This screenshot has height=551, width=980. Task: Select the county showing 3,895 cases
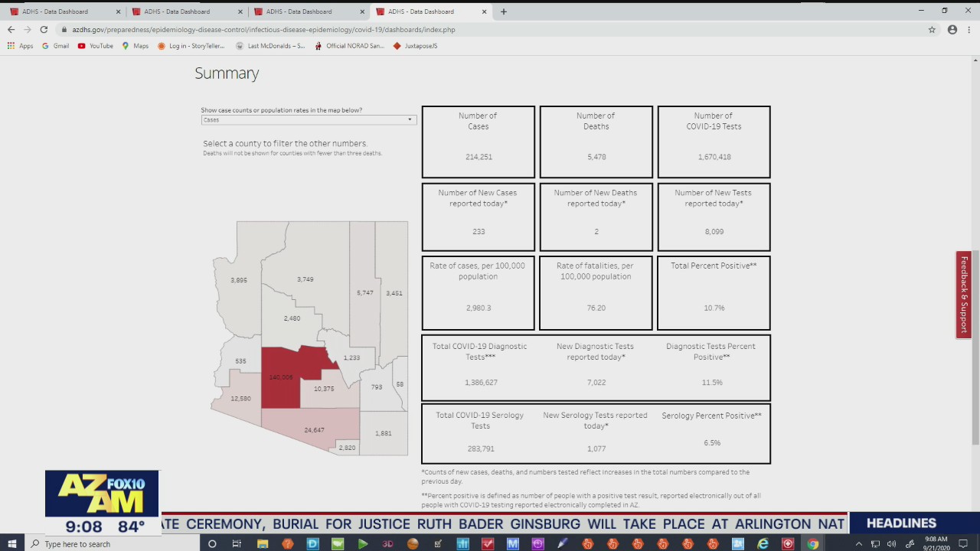click(239, 280)
